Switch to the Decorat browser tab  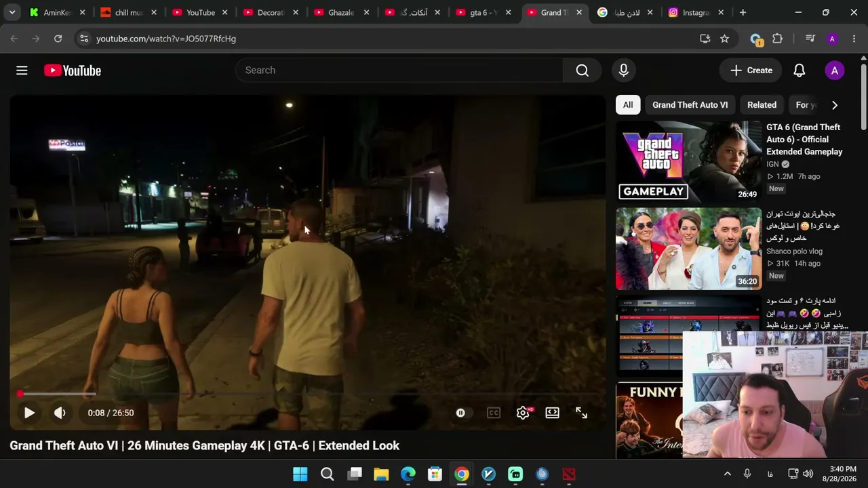(270, 12)
